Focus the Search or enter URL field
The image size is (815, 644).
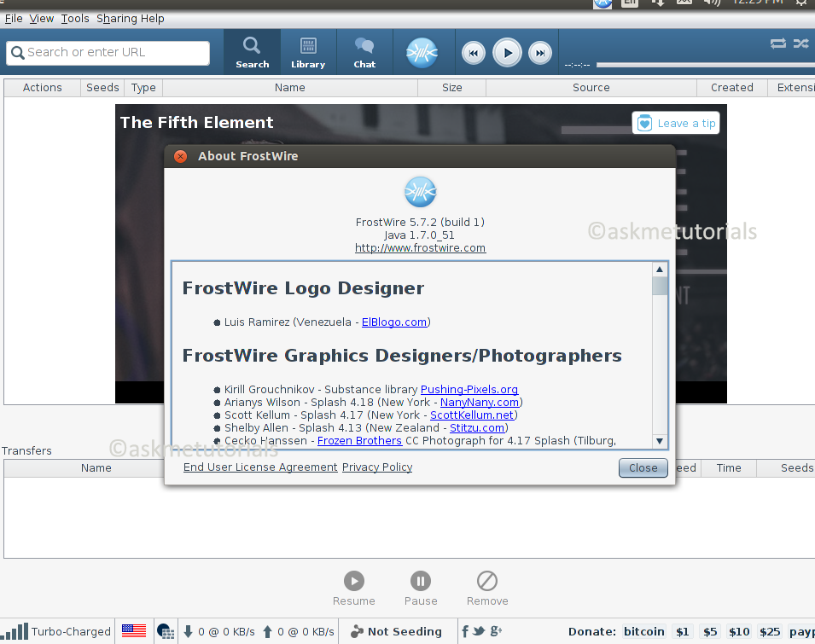point(108,52)
